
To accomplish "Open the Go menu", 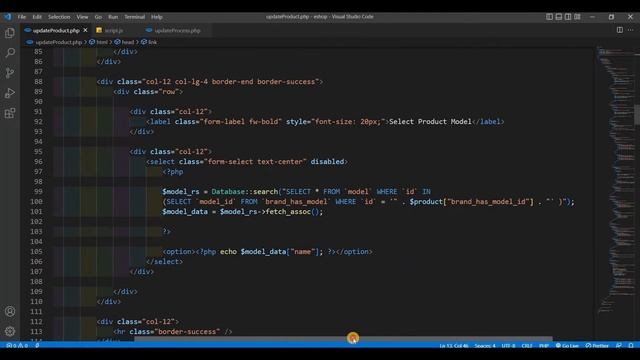I will (x=98, y=17).
